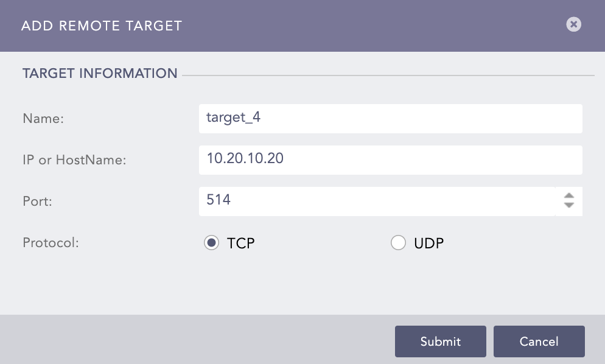This screenshot has height=364, width=605.
Task: Select the TCP protocol option
Action: pos(211,242)
